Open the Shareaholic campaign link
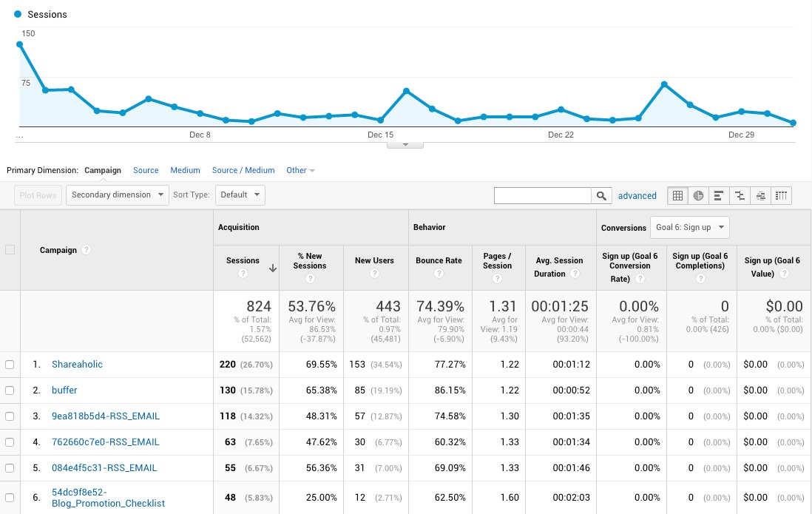 pos(77,365)
